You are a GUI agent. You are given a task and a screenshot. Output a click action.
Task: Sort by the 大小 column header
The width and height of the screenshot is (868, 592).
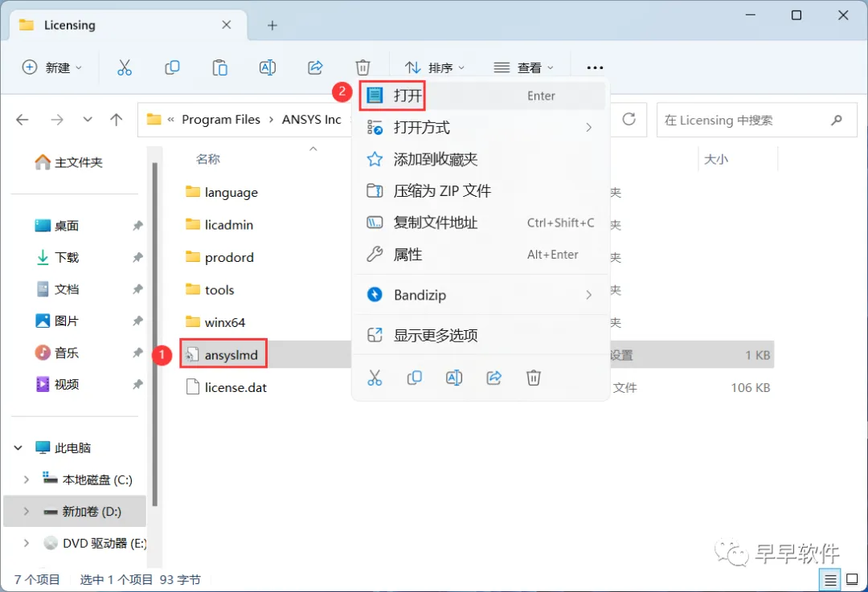click(x=716, y=159)
